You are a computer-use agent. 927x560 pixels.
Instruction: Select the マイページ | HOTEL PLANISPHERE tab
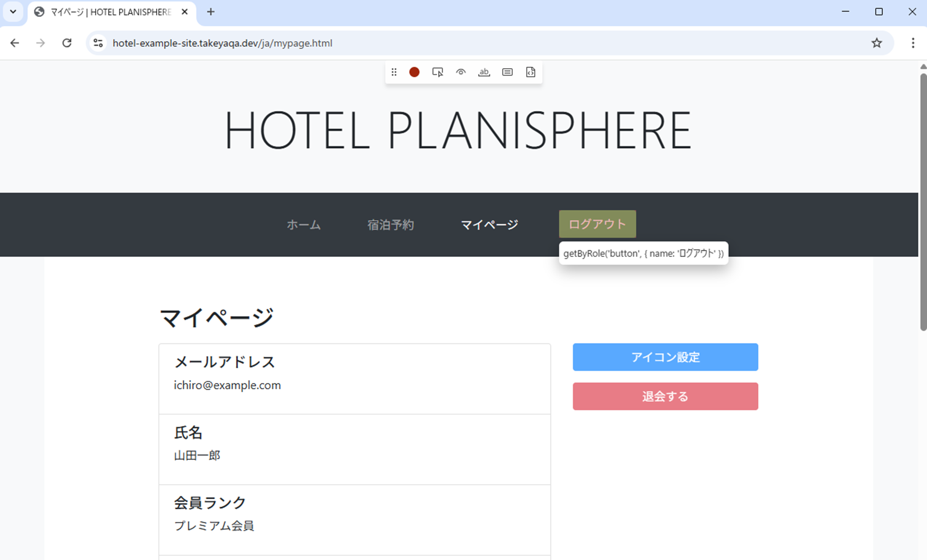(x=112, y=12)
